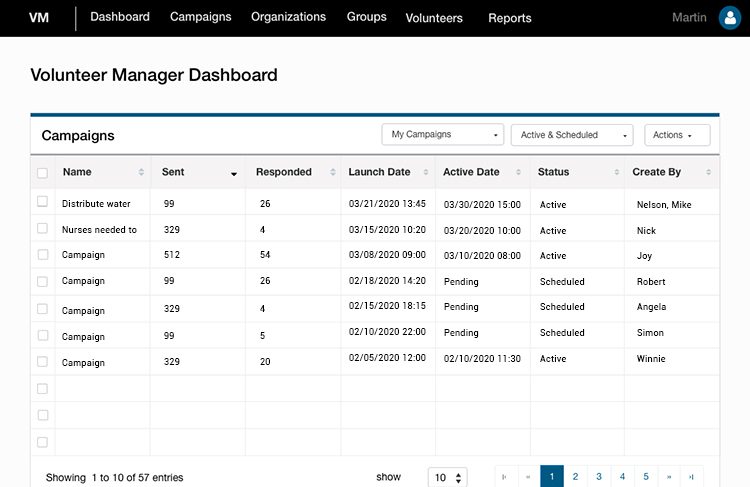
Task: Jump to first page icon
Action: [504, 476]
